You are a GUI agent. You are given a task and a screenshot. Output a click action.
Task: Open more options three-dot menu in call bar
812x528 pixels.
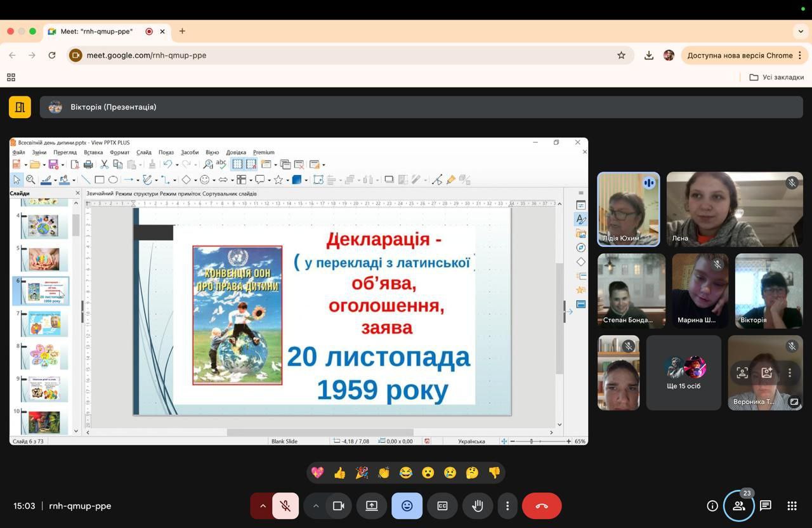(x=507, y=506)
